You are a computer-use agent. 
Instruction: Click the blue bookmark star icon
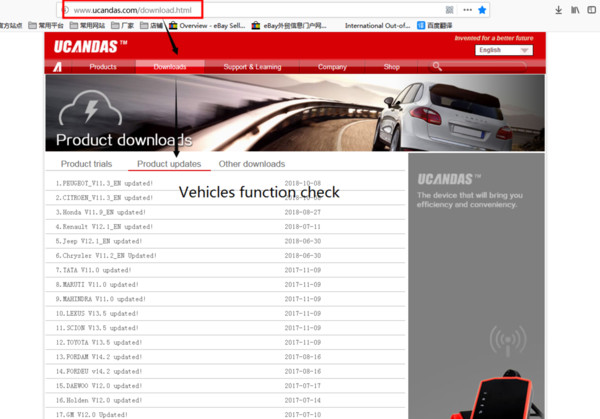click(x=482, y=10)
